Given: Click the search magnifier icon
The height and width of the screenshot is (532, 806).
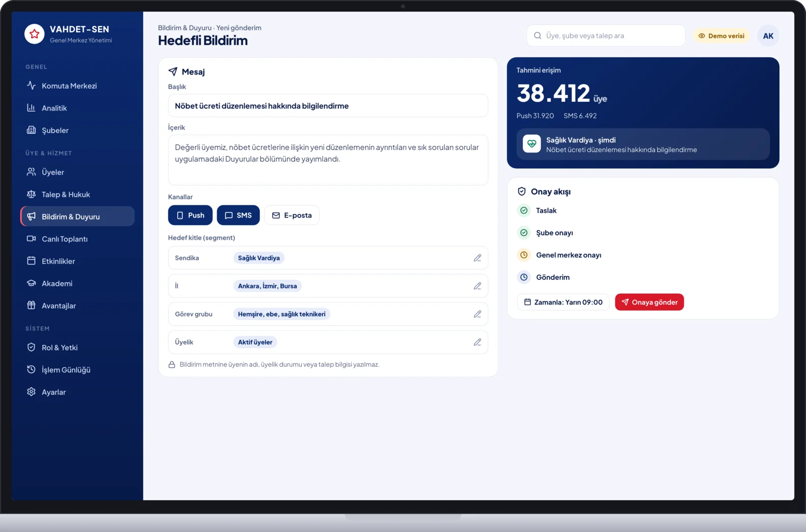Looking at the screenshot, I should pyautogui.click(x=538, y=36).
